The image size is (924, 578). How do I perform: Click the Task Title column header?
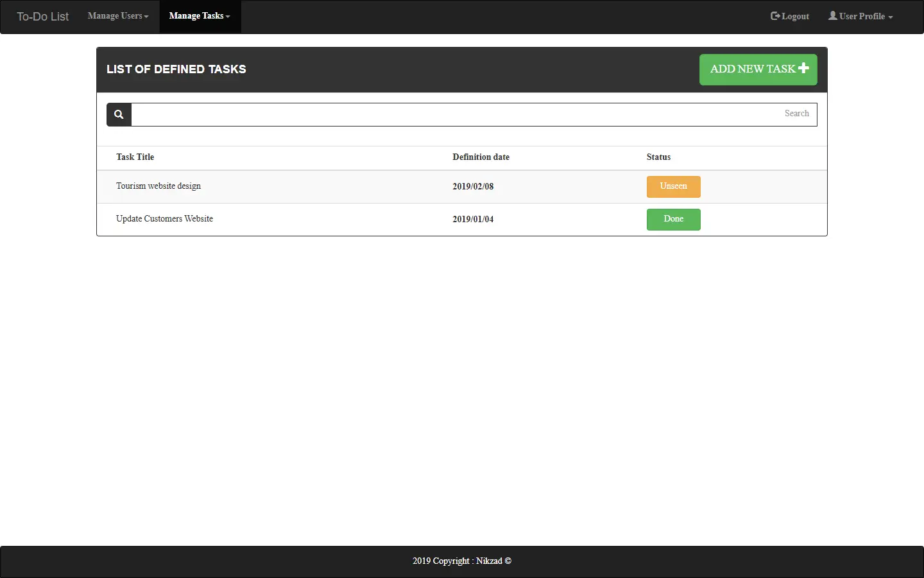(135, 157)
